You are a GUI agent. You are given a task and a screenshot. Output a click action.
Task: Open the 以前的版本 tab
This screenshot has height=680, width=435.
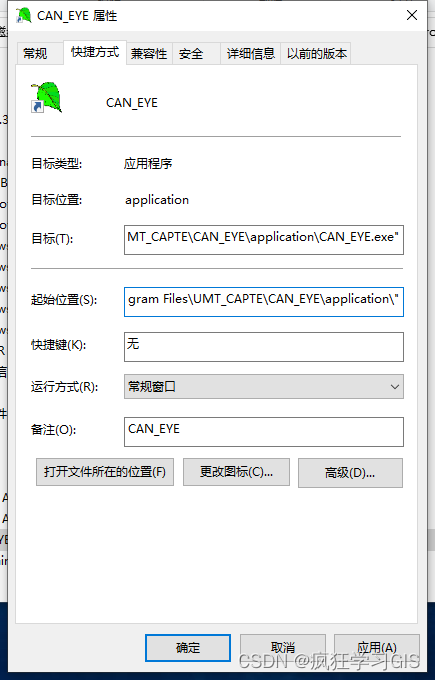pos(317,54)
